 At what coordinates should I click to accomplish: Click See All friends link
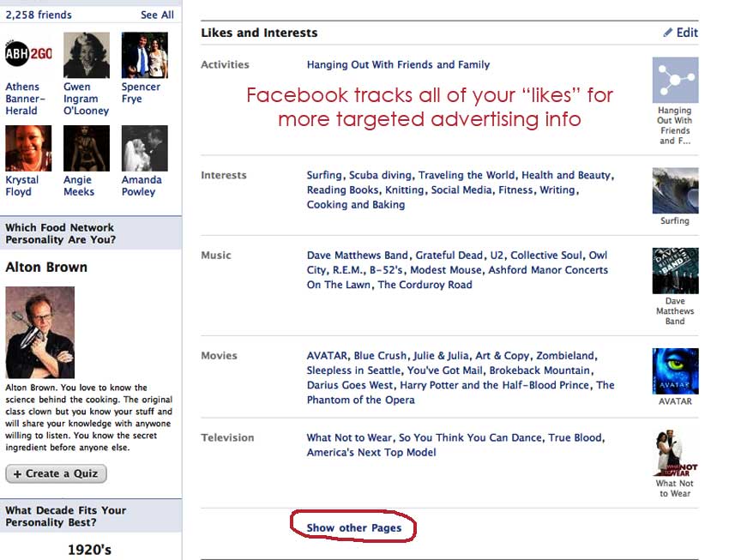click(x=157, y=15)
